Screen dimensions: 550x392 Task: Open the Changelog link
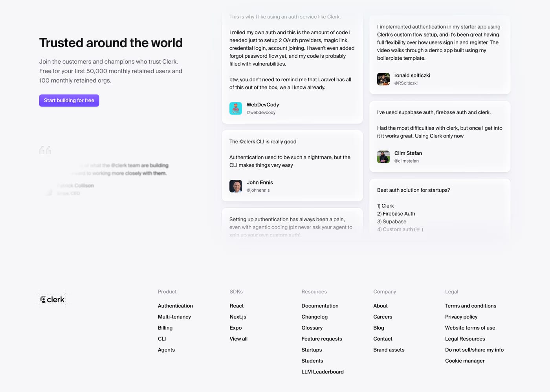coord(315,317)
